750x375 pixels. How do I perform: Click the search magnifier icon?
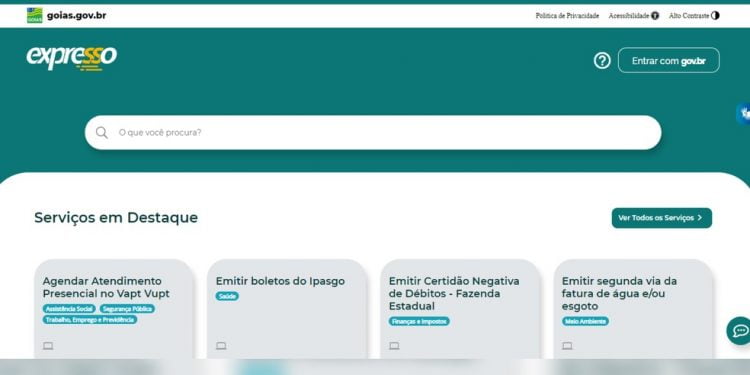(101, 132)
